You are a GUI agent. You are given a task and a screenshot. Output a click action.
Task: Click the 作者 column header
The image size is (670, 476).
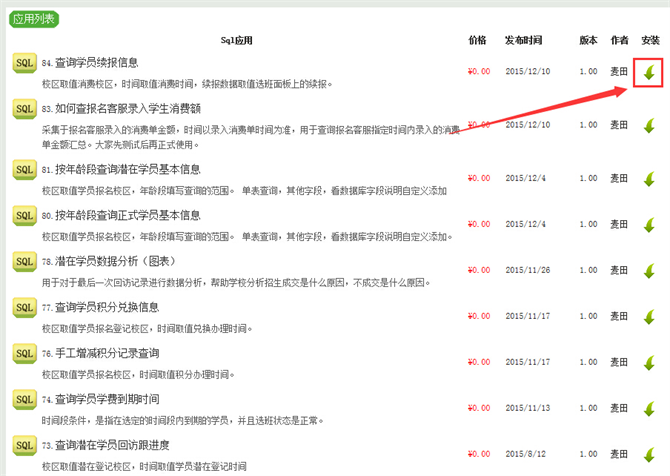click(x=619, y=41)
